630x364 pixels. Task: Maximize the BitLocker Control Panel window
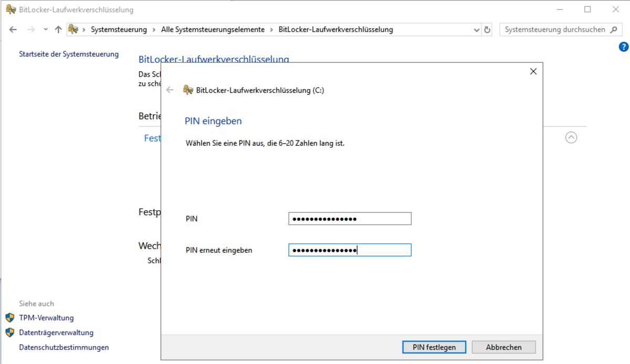[x=587, y=9]
